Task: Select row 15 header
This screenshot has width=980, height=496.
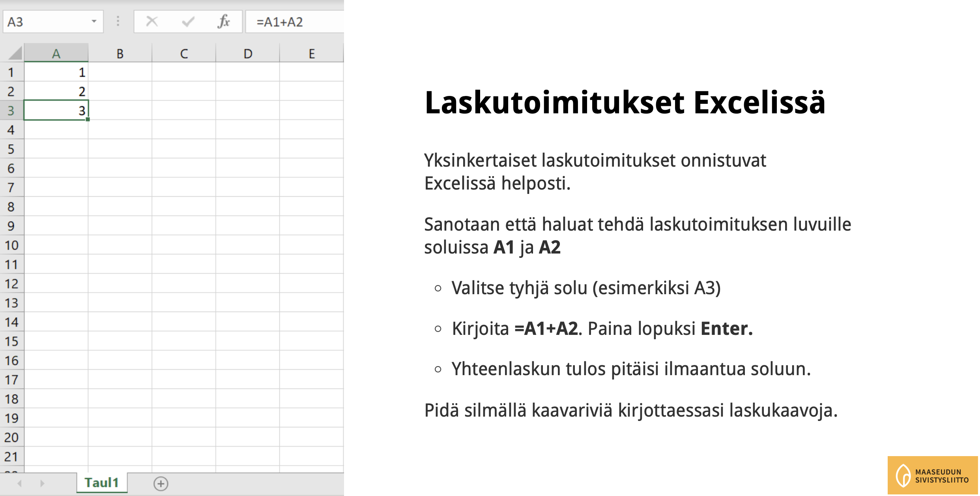Action: 12,341
